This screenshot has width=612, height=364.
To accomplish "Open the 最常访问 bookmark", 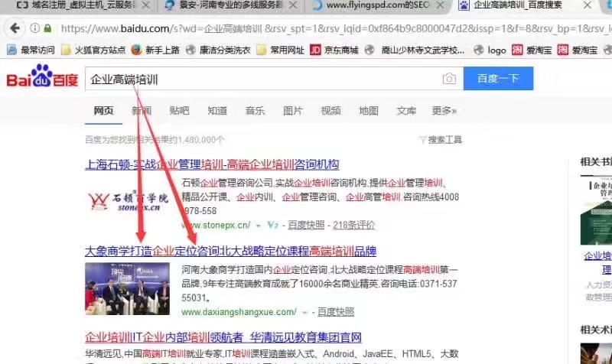I will pos(31,50).
